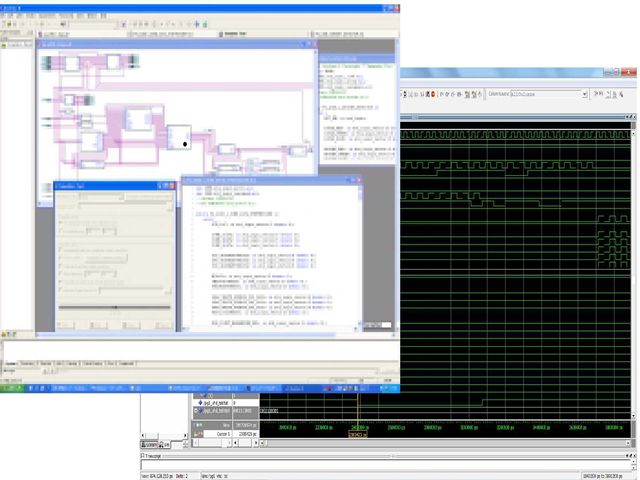Viewport: 640px width, 480px height.
Task: Click the Windows Start button
Action: point(13,388)
